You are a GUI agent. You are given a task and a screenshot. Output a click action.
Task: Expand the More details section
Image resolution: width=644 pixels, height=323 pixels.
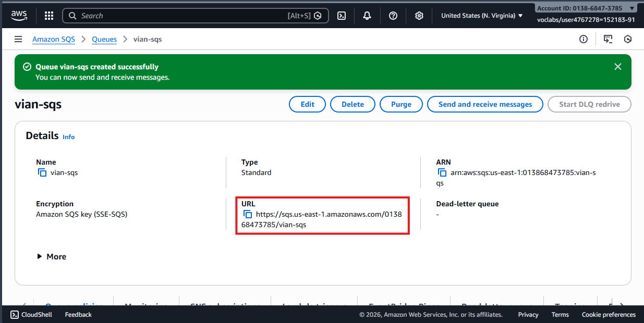pyautogui.click(x=52, y=257)
